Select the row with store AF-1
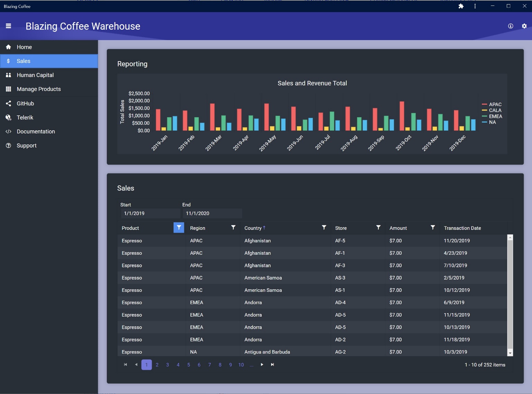 click(x=312, y=253)
